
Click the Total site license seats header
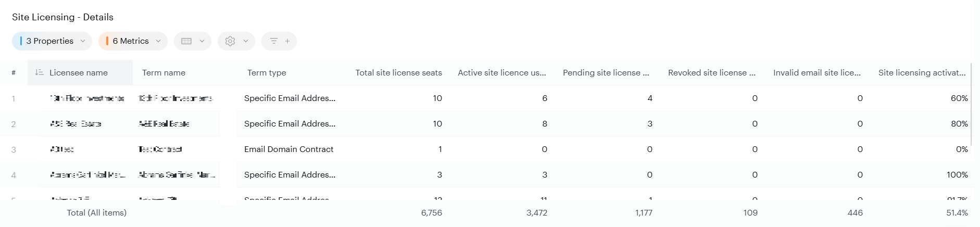(x=398, y=73)
